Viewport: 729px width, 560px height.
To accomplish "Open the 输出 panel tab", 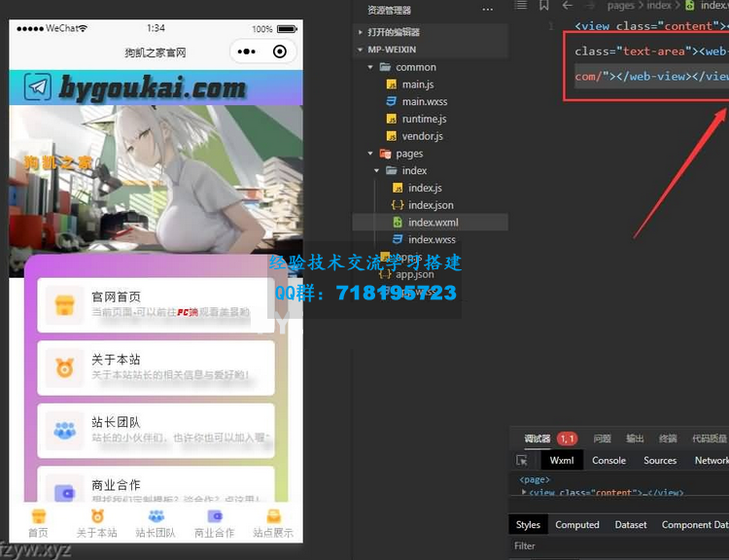I will pyautogui.click(x=635, y=438).
